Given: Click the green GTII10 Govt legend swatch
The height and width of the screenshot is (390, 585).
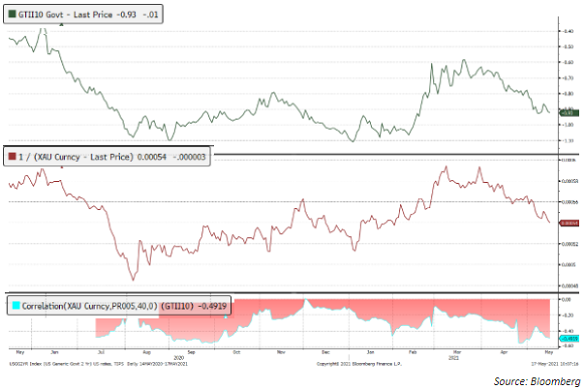Looking at the screenshot, I should click(x=12, y=14).
